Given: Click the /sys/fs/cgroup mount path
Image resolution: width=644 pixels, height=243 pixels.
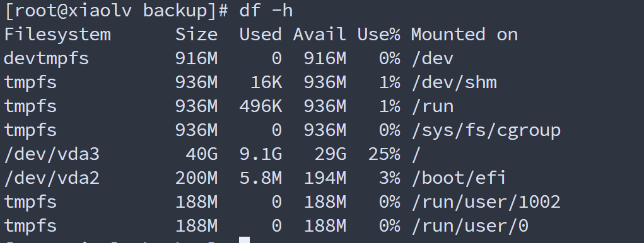Looking at the screenshot, I should pyautogui.click(x=486, y=130).
